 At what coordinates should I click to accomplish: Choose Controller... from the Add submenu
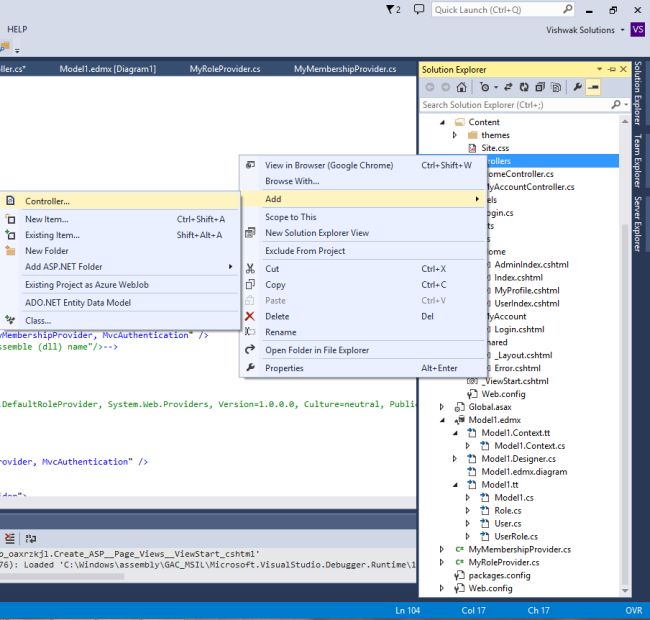pyautogui.click(x=48, y=201)
